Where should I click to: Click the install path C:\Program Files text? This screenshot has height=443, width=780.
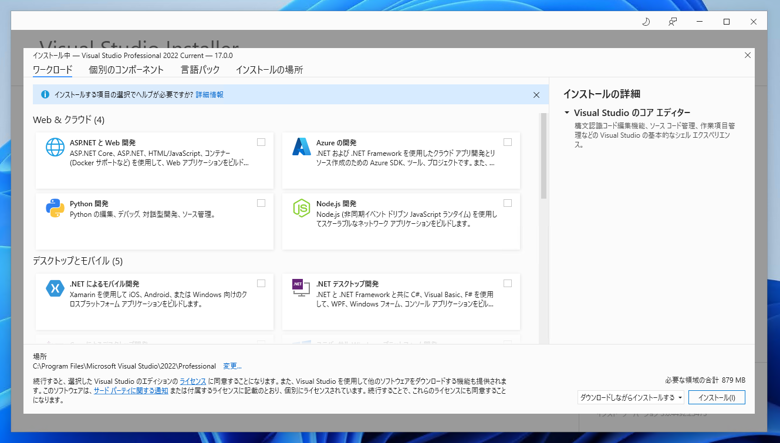[x=124, y=366]
